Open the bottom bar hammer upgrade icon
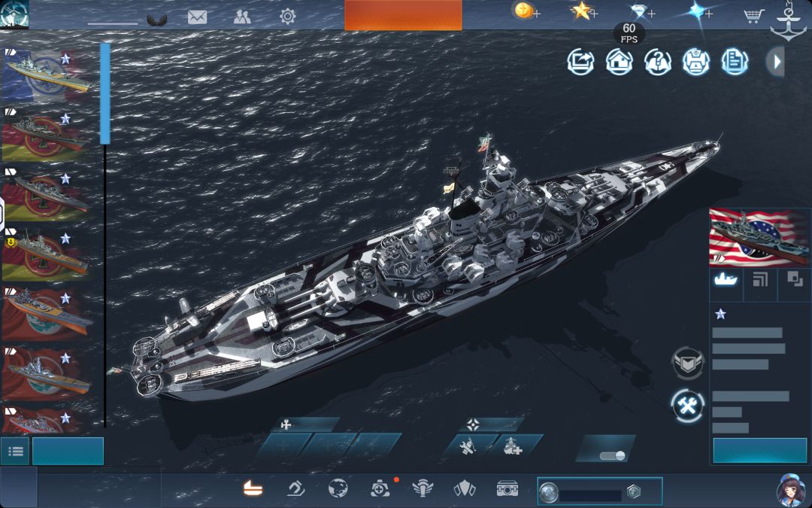This screenshot has height=508, width=812. click(x=295, y=488)
